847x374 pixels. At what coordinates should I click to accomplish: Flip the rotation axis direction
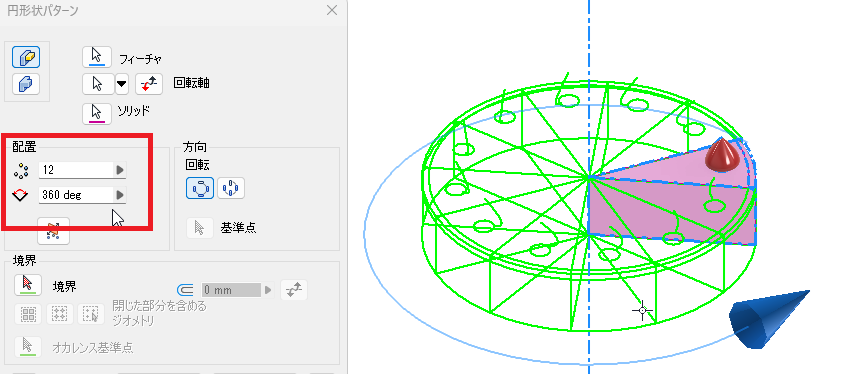pos(149,84)
